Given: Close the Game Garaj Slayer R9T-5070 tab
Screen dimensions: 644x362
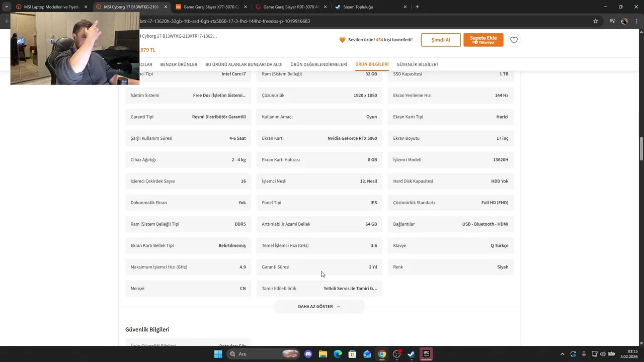Looking at the screenshot, I should pyautogui.click(x=325, y=7).
